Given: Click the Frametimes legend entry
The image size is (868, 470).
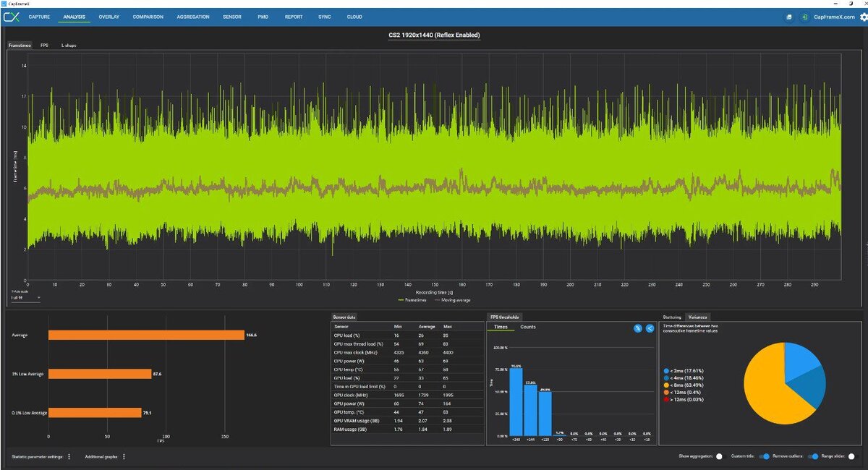Looking at the screenshot, I should (x=413, y=299).
